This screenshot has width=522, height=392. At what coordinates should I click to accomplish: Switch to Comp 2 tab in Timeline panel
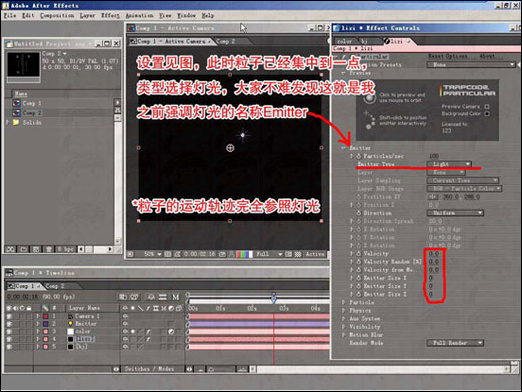point(55,286)
